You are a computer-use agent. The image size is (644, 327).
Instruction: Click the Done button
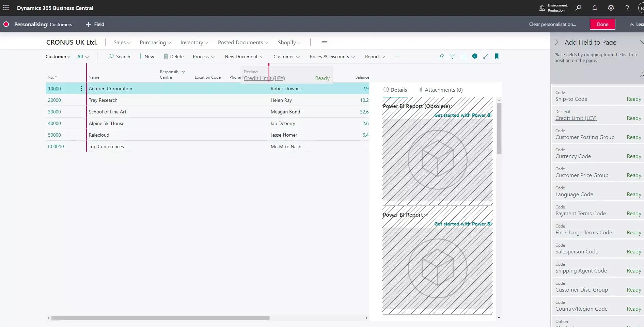(x=602, y=24)
